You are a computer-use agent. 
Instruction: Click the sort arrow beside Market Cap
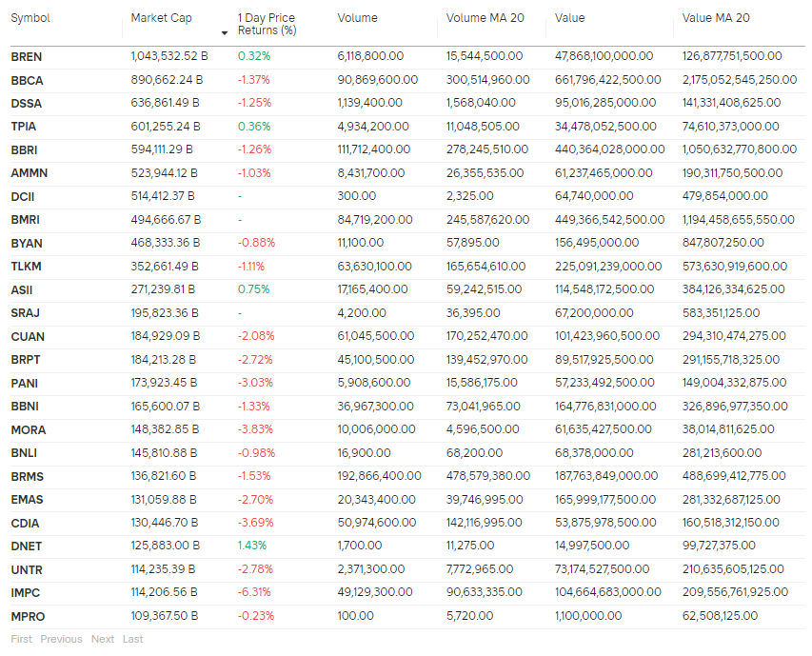click(x=225, y=33)
